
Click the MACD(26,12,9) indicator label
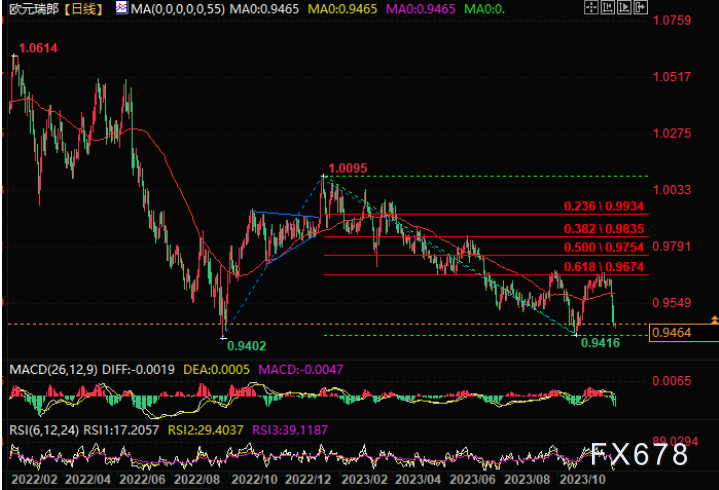point(53,369)
